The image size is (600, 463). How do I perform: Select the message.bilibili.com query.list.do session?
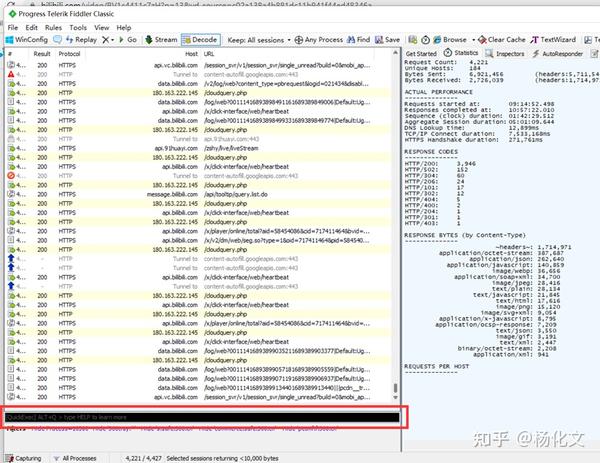coord(198,194)
